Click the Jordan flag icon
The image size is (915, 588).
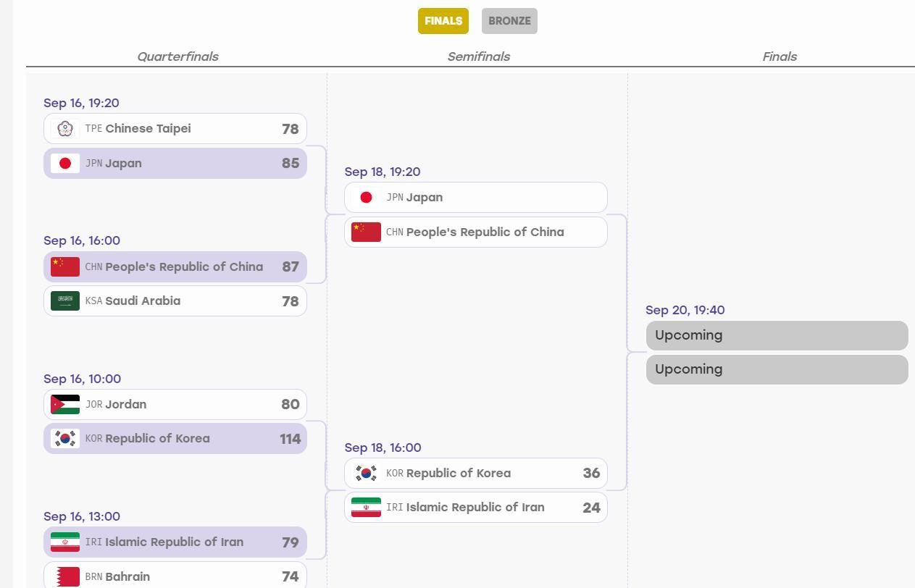[x=65, y=404]
